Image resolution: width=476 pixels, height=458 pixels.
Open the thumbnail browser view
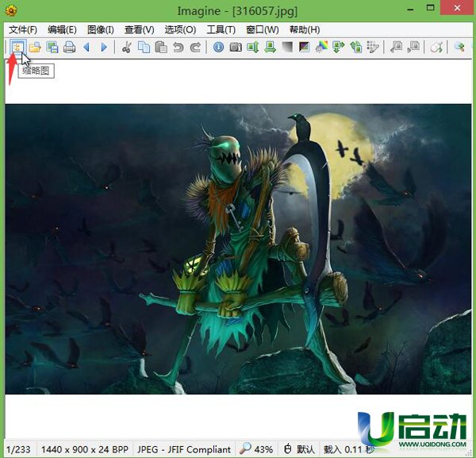tap(17, 47)
